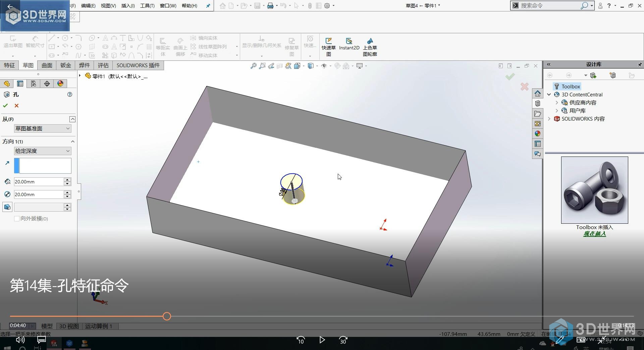Image resolution: width=644 pixels, height=350 pixels.
Task: Expand the 用户库 tree node
Action: point(557,111)
